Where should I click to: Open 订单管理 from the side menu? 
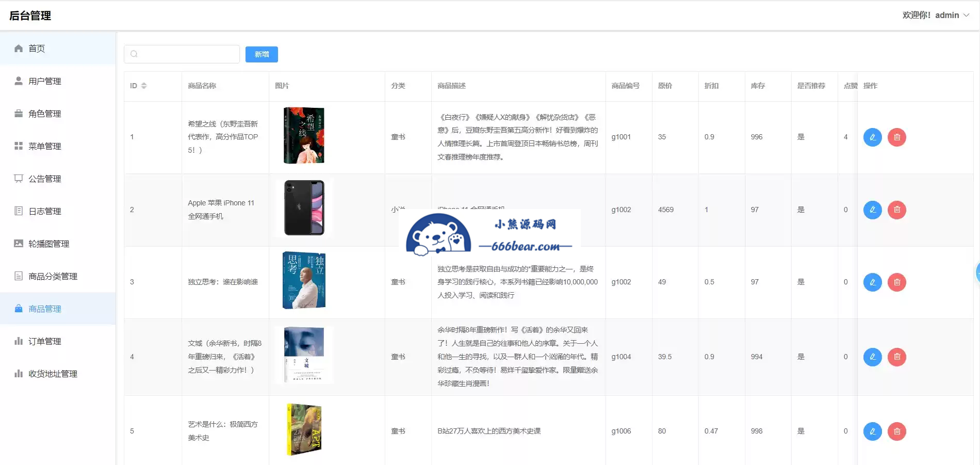tap(44, 341)
